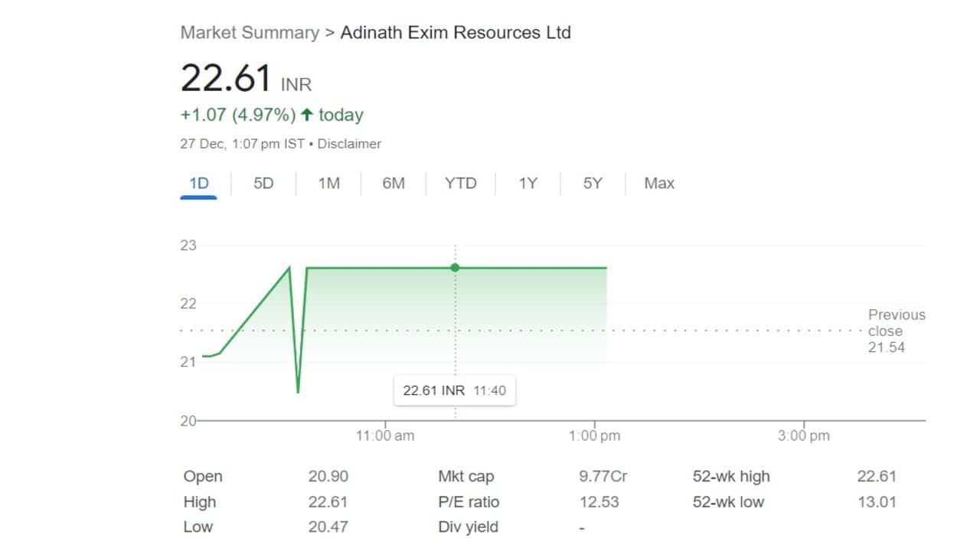
Task: Click the 52-wk high value
Action: 877,477
